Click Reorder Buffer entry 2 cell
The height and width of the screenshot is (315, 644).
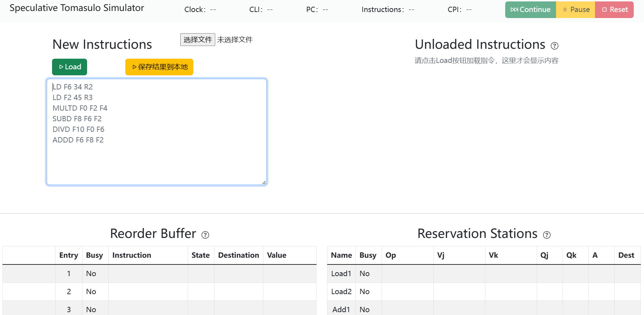(x=69, y=292)
